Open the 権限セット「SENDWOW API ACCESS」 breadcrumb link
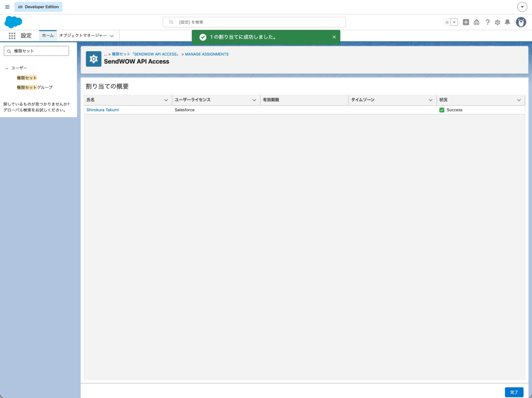The width and height of the screenshot is (532, 398). (x=145, y=54)
